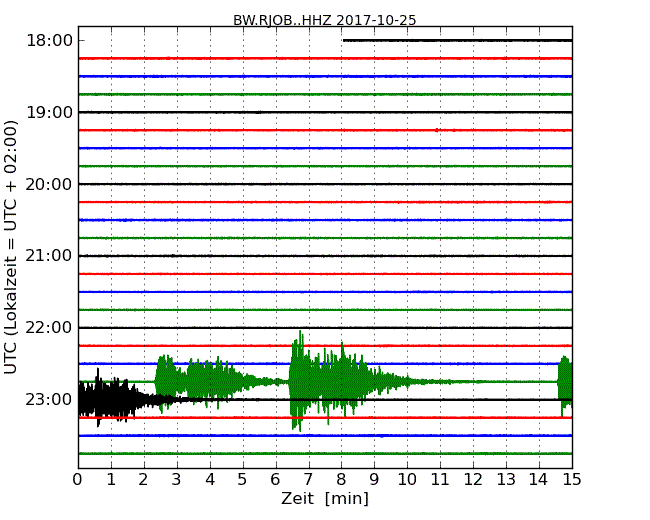650x520 pixels.
Task: Click the plot title BW.RJOB..HHZ 2017-10-25
Action: click(324, 20)
